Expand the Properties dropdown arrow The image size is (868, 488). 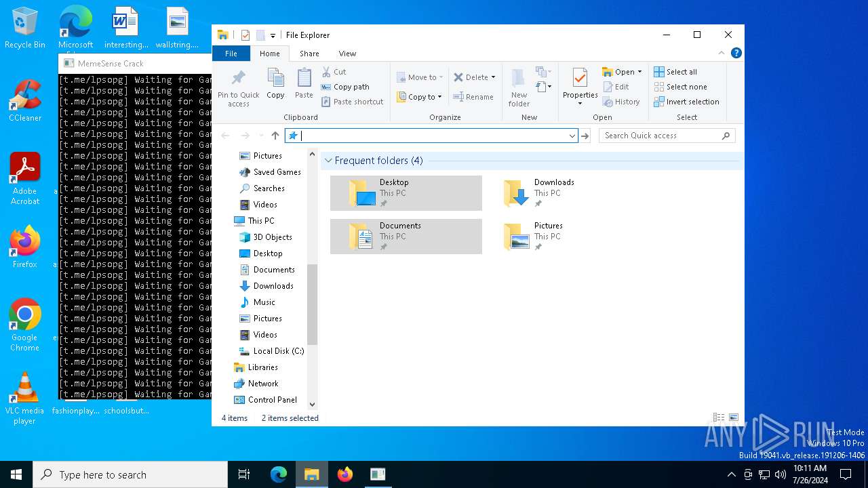[580, 104]
